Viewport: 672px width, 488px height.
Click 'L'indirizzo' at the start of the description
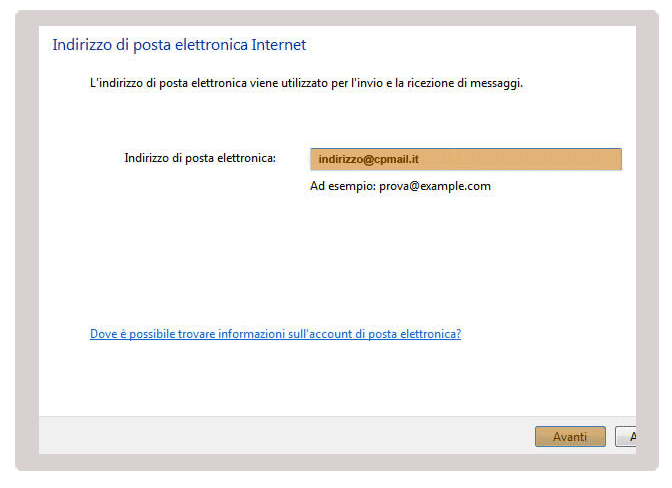pos(116,83)
